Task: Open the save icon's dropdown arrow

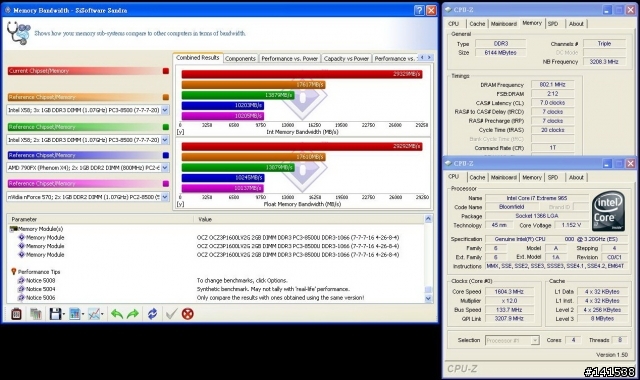Action: [63, 314]
